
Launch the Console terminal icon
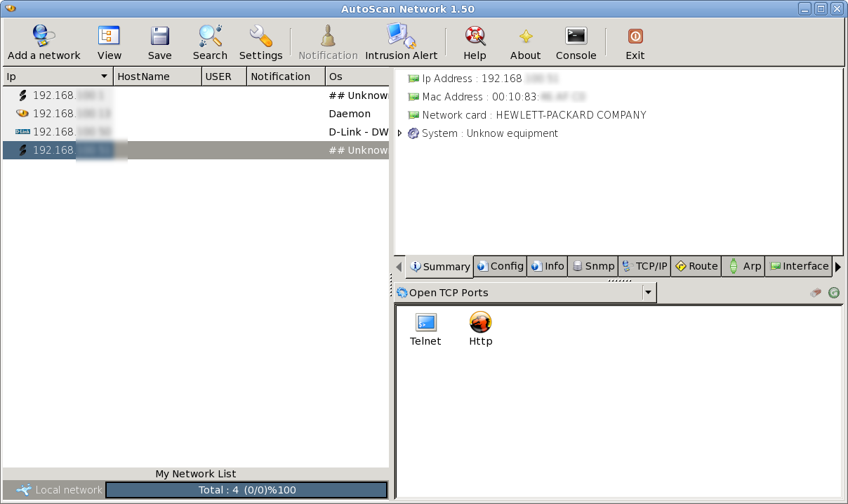(576, 36)
